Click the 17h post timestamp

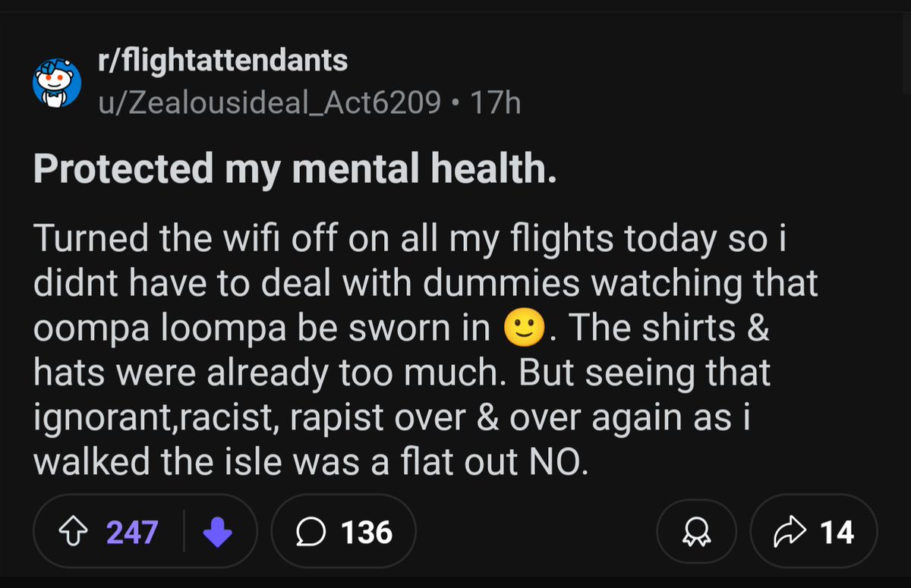pyautogui.click(x=496, y=102)
